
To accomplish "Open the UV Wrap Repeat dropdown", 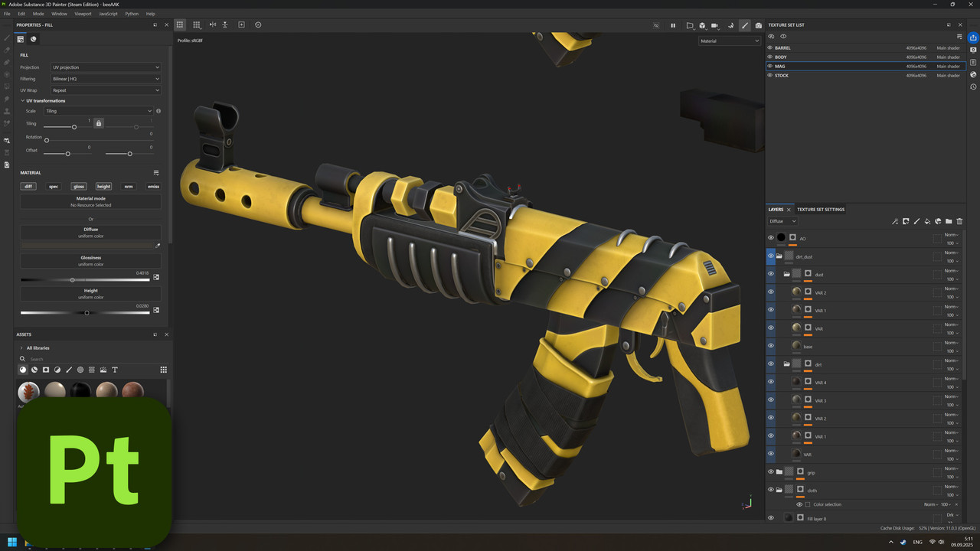I will pyautogui.click(x=106, y=90).
